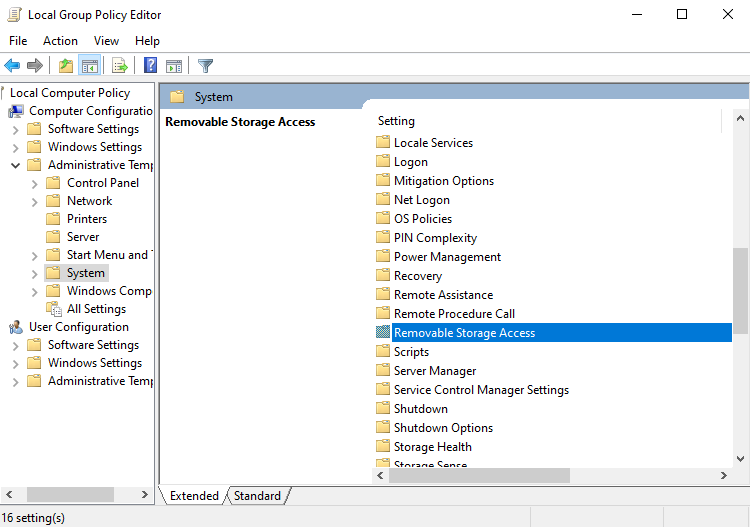The width and height of the screenshot is (750, 527).
Task: Click the Recovery folder icon
Action: (383, 275)
